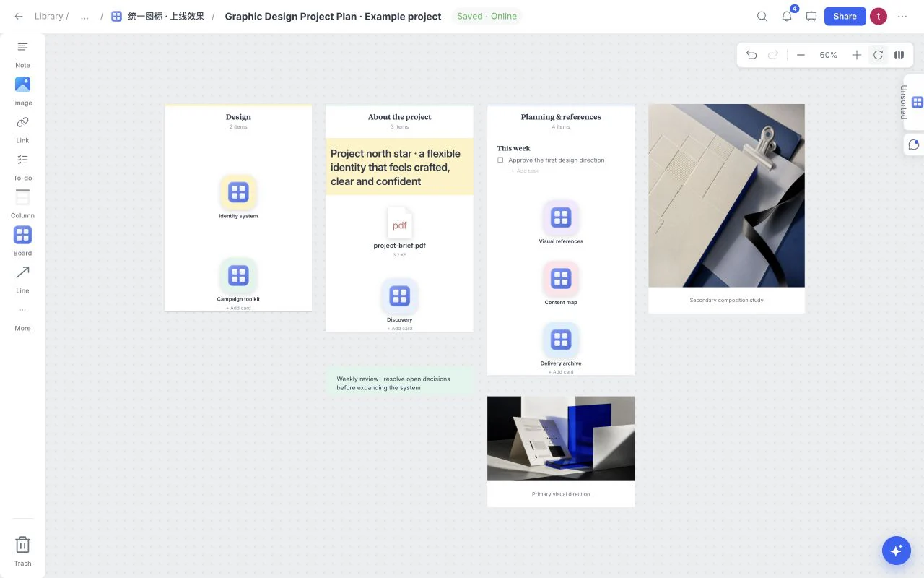The image size is (924, 578).
Task: Zoom in with the plus button
Action: 857,55
